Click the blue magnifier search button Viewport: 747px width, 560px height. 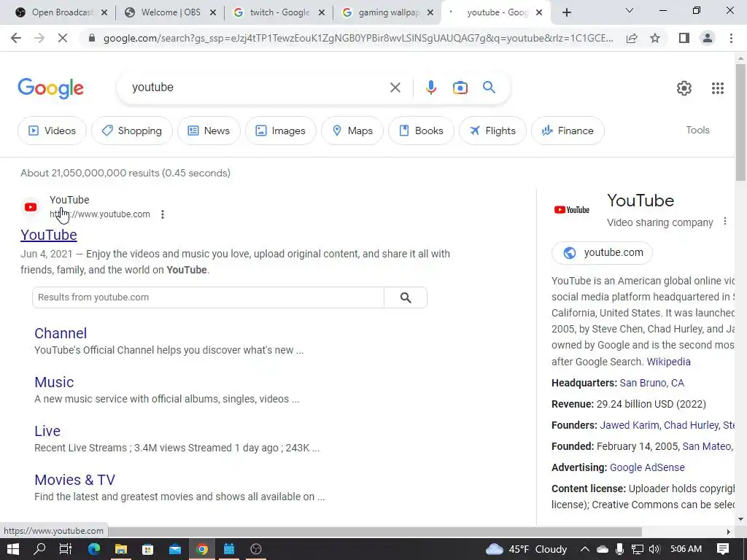[x=489, y=87]
